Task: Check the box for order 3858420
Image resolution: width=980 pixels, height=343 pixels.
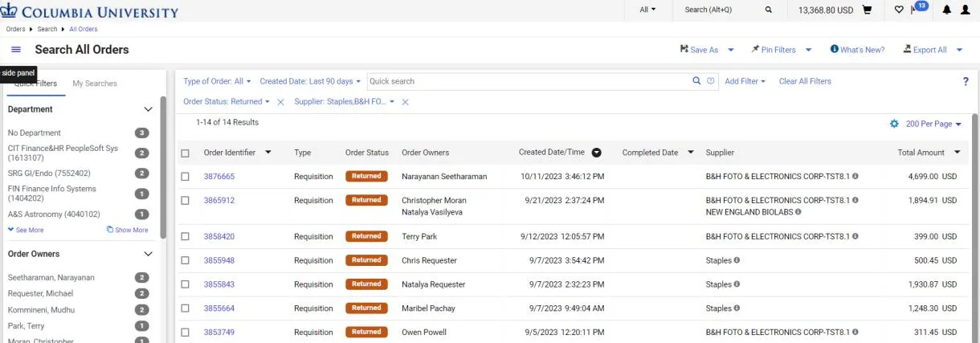Action: [186, 236]
